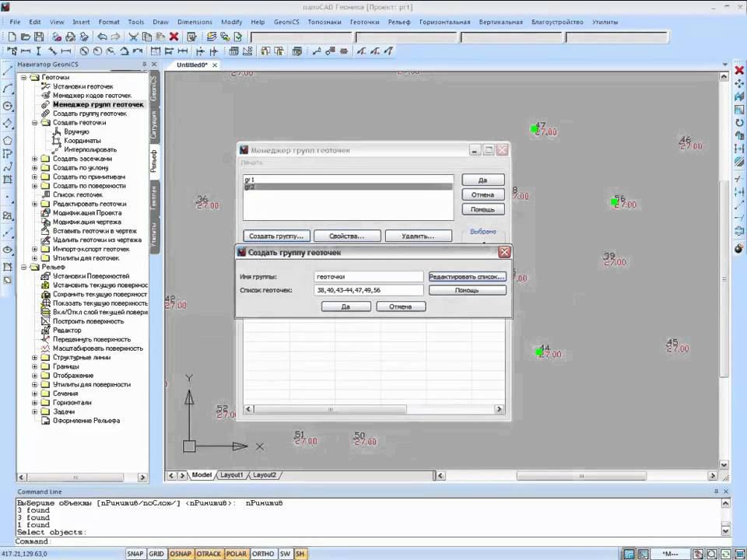Click the New document icon in toolbar
This screenshot has width=747, height=560.
[x=12, y=37]
